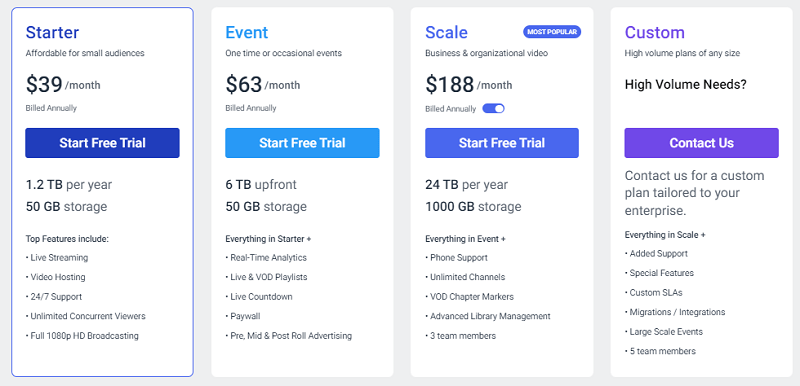Click the Most Popular badge
This screenshot has width=800, height=386.
(552, 32)
